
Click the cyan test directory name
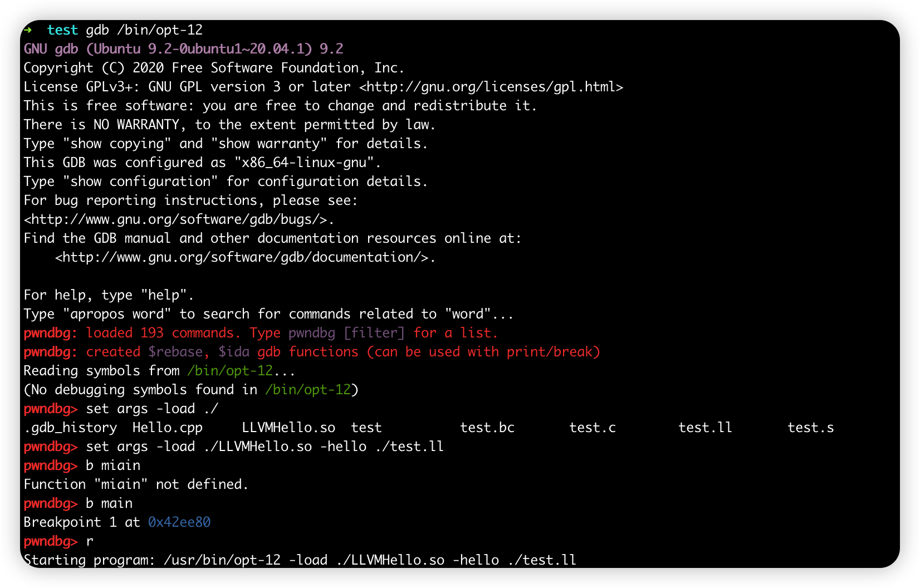[x=62, y=30]
